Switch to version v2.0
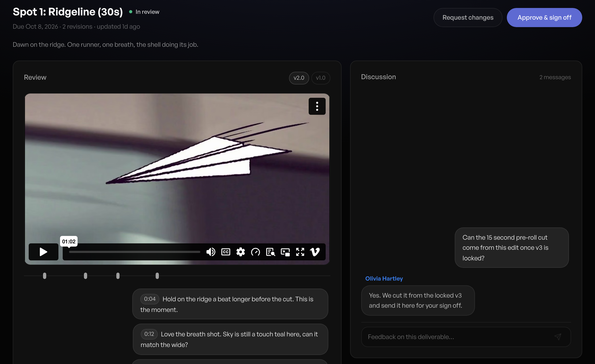Viewport: 595px width, 364px height. click(x=299, y=78)
